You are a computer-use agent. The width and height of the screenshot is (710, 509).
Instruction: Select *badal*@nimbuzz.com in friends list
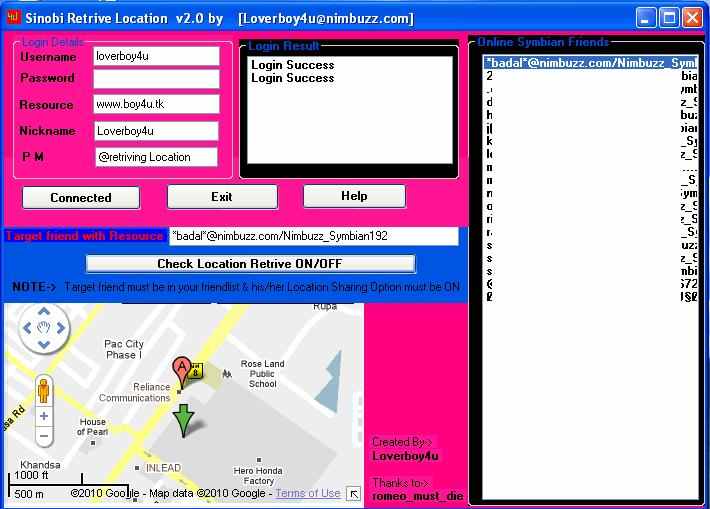click(x=590, y=62)
